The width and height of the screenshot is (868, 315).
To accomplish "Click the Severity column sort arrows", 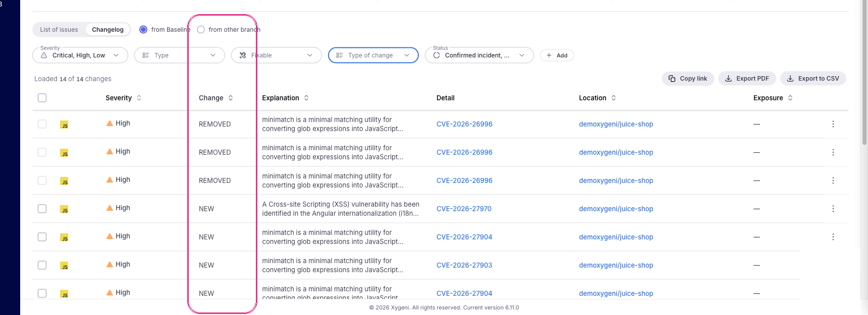I will pyautogui.click(x=139, y=98).
